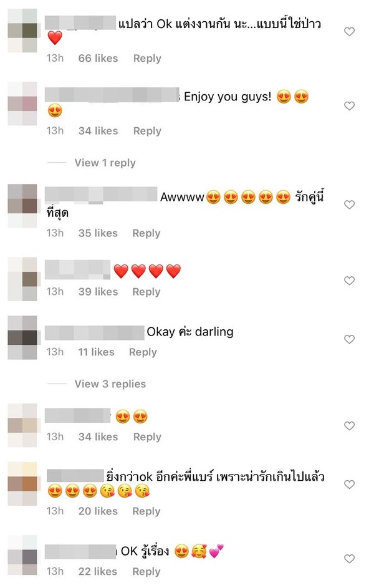This screenshot has height=588, width=374.
Task: Tap heart on the 66-likes comment
Action: pyautogui.click(x=349, y=32)
